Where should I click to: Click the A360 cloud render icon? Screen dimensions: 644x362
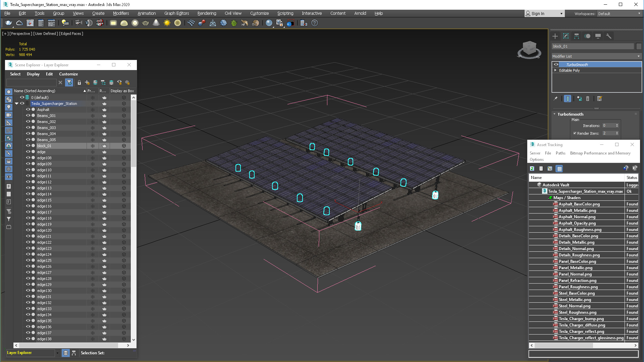click(x=19, y=23)
